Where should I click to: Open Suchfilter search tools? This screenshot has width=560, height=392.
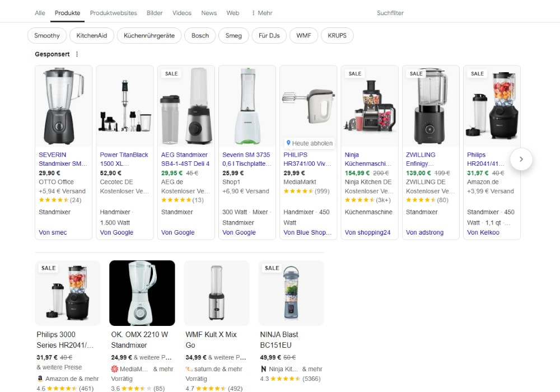point(390,13)
